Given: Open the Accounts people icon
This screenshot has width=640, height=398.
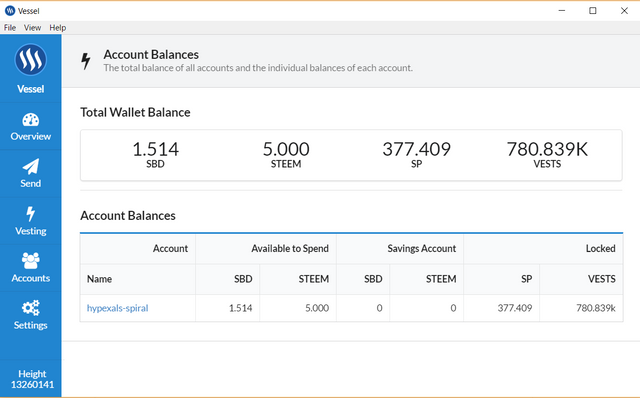Looking at the screenshot, I should pos(31,260).
